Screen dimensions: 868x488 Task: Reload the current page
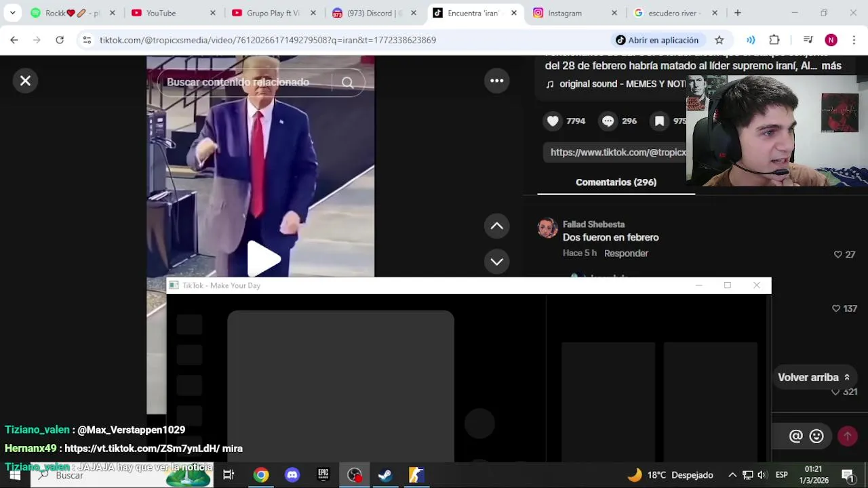pyautogui.click(x=60, y=40)
